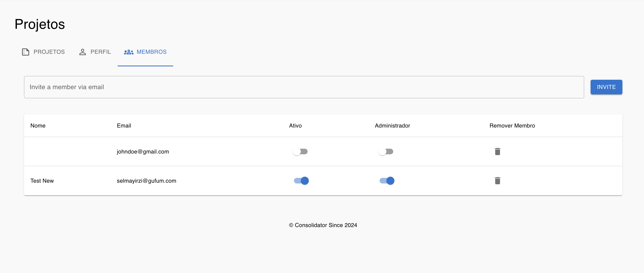Viewport: 644px width, 273px height.
Task: Toggle Ativo switch for johndoe@gmail.com
Action: pos(300,152)
